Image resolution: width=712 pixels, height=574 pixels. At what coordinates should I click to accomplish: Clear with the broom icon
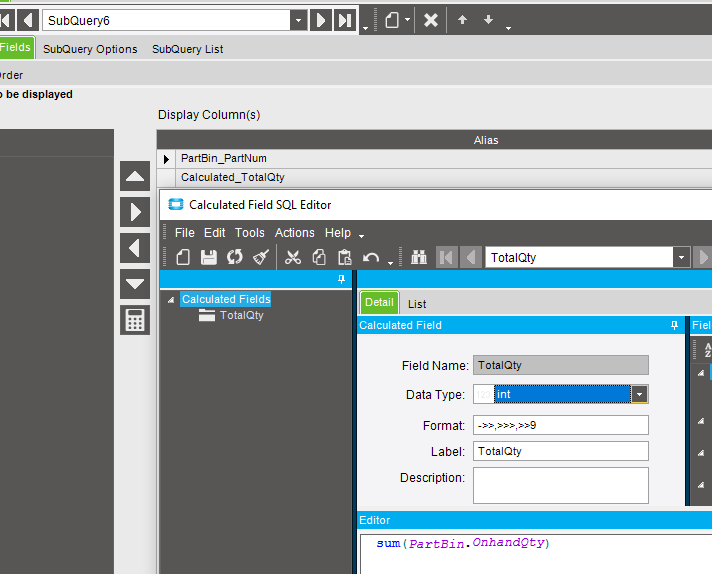[261, 257]
